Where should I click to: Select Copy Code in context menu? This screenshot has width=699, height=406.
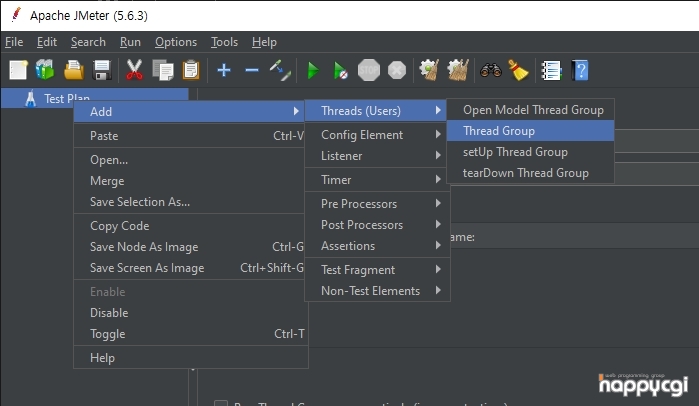[189, 226]
